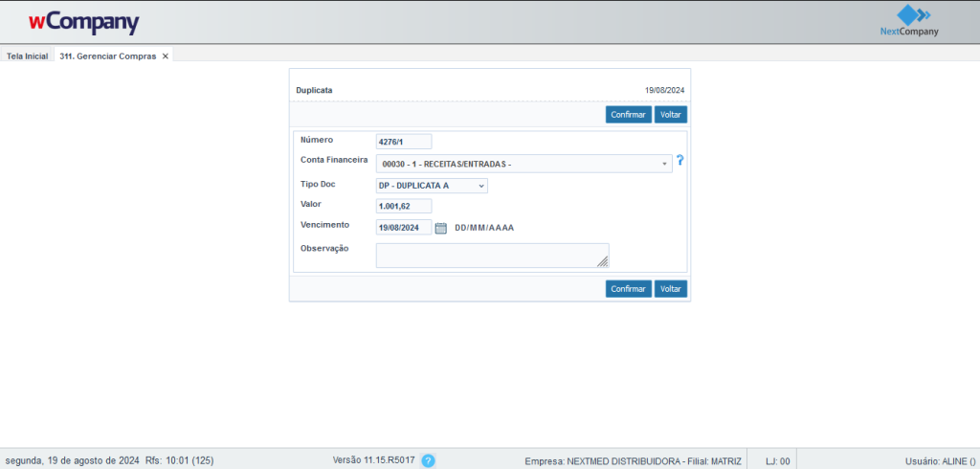Switch to the Tela Inicial tab

[27, 56]
